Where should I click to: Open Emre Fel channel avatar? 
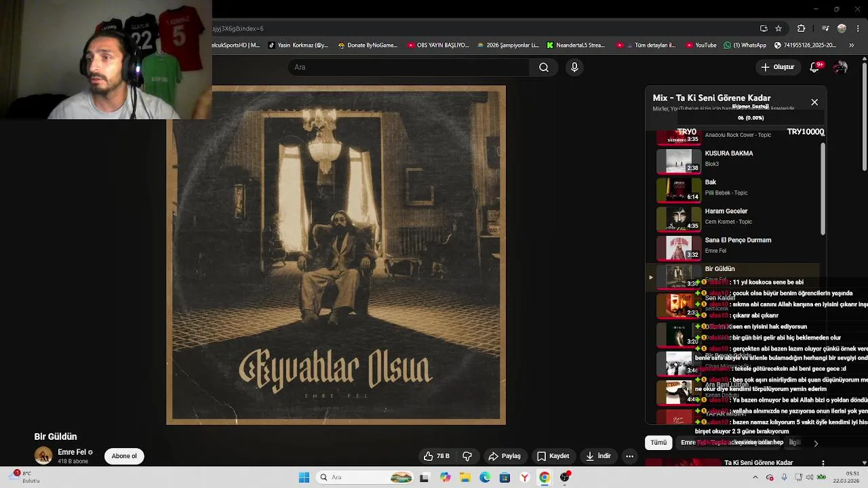(x=43, y=455)
